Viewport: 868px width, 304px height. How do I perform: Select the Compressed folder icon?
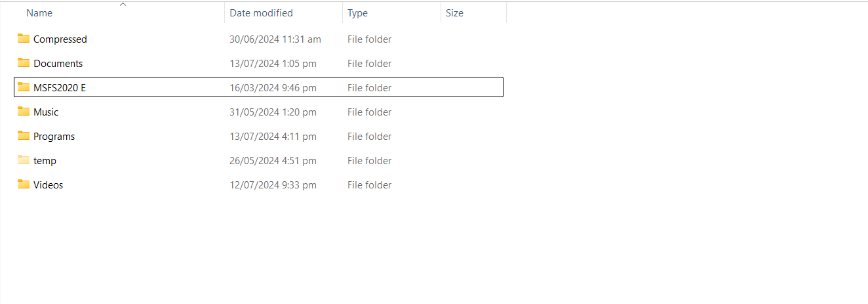[x=24, y=39]
